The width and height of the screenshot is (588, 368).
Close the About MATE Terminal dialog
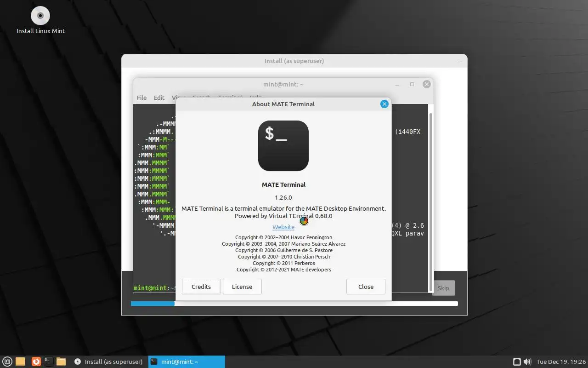tap(384, 104)
